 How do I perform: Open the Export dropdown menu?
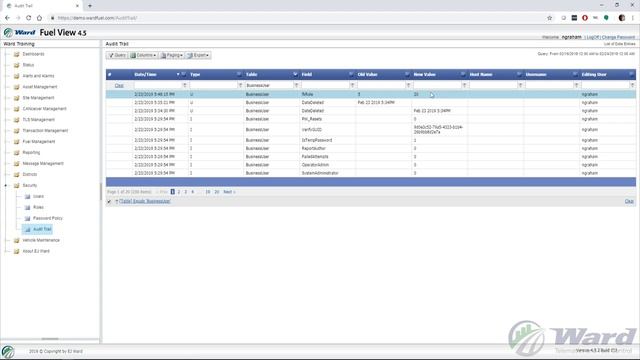click(198, 55)
